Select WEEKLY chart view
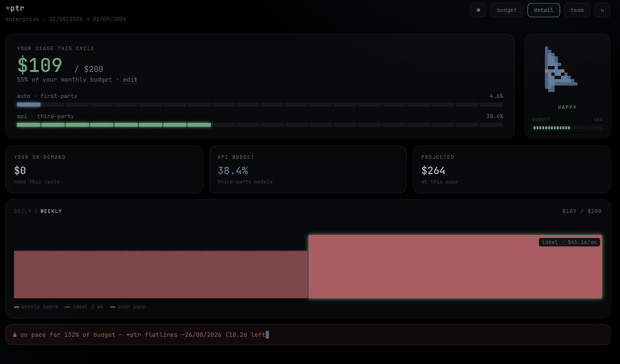Viewport: 620px width, 364px height. click(x=51, y=211)
